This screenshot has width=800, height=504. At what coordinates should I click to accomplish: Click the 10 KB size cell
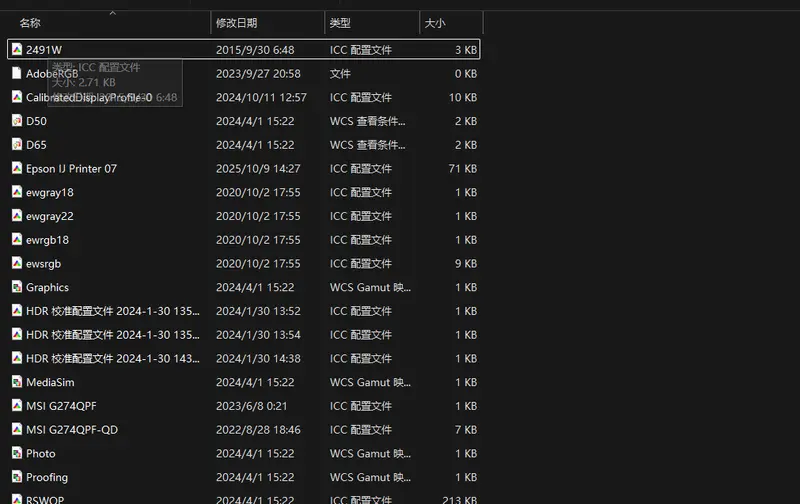coord(463,97)
